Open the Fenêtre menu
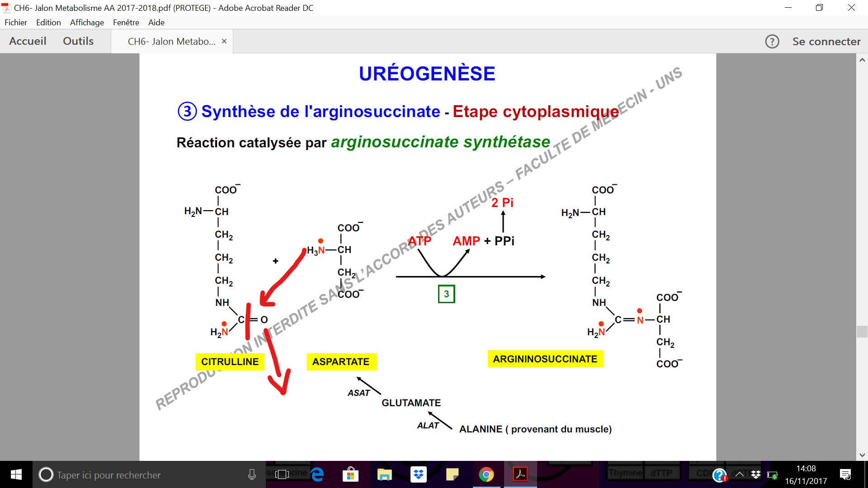 click(x=126, y=23)
